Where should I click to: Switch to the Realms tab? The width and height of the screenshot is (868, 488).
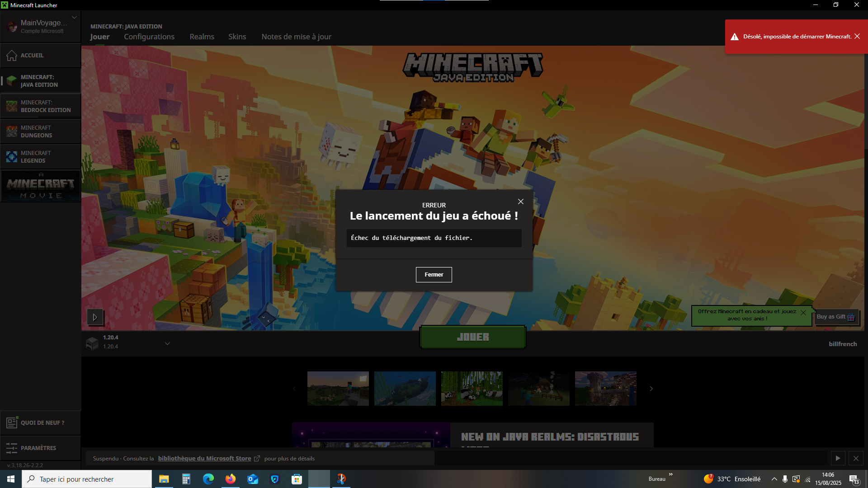pos(202,37)
